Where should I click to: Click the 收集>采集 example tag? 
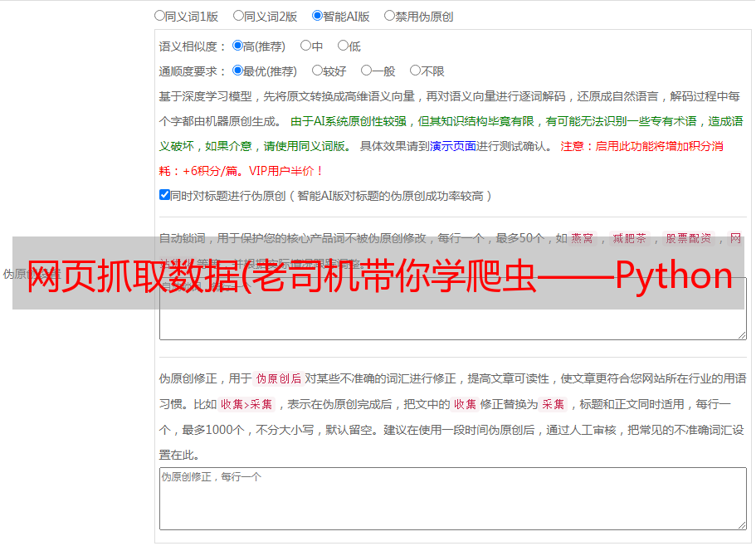tap(246, 404)
